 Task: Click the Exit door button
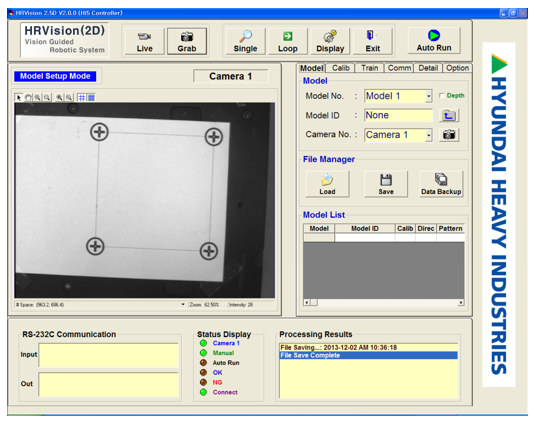(373, 41)
